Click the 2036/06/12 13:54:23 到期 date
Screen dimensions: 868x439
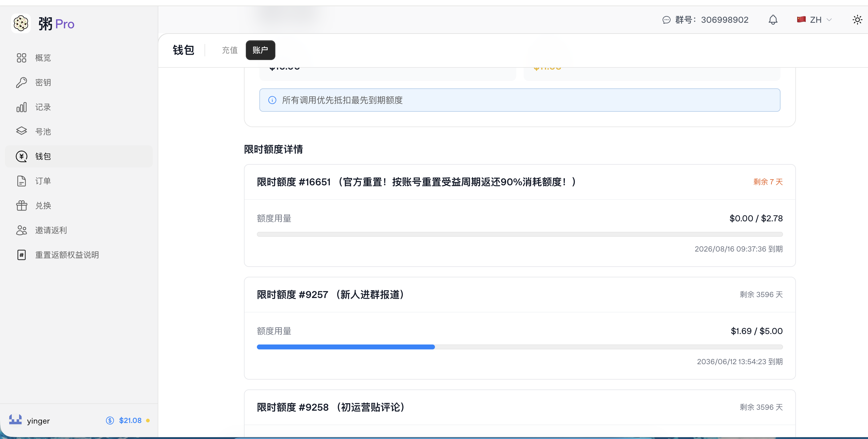740,361
